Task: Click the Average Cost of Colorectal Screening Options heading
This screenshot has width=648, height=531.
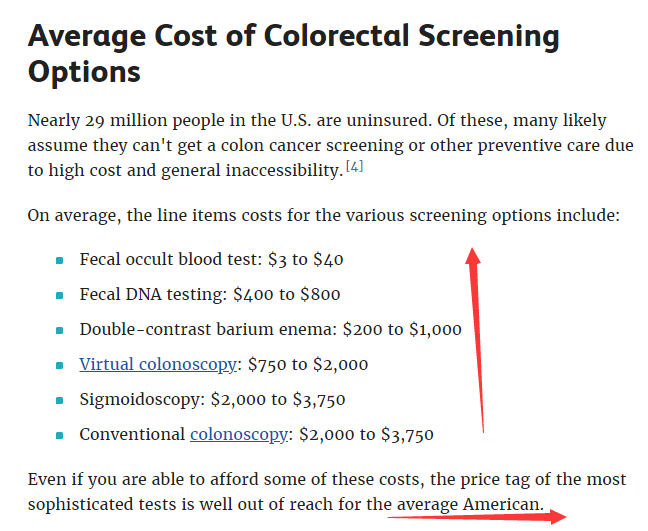Action: point(293,54)
